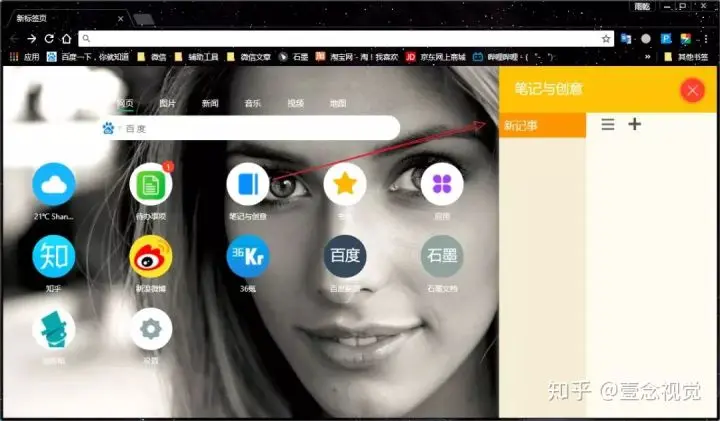Switch to 音乐 search tab
The width and height of the screenshot is (720, 421).
coord(253,103)
